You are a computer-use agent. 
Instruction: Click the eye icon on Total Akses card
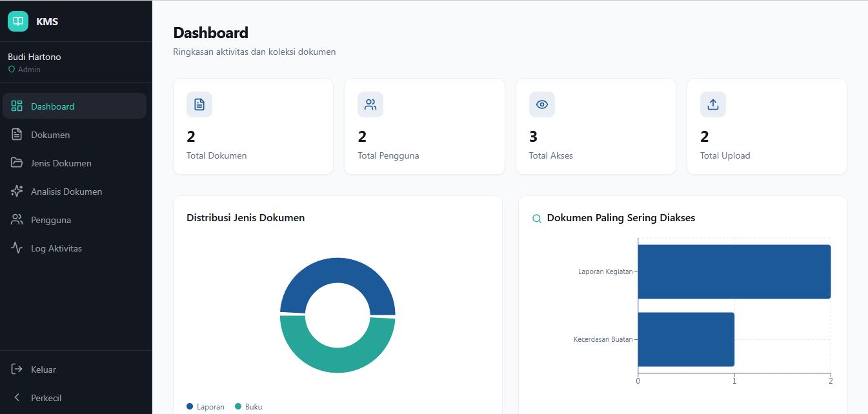(541, 104)
